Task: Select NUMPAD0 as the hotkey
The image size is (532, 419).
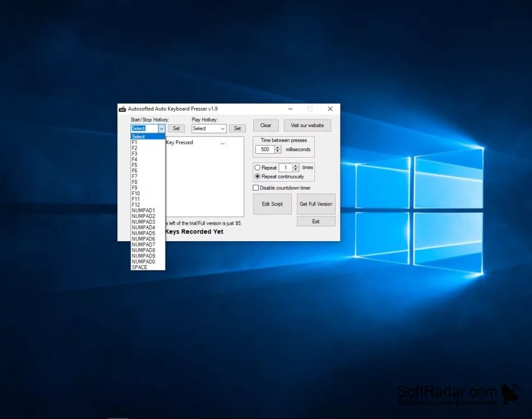Action: [148, 261]
